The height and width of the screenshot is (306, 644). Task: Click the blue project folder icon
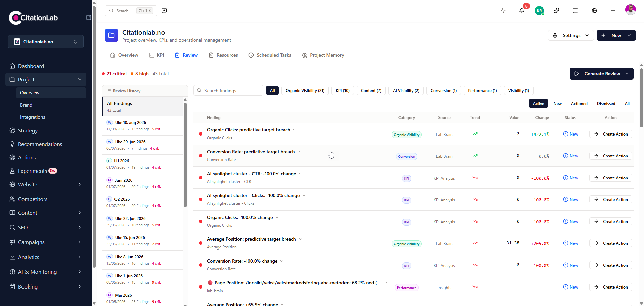point(111,35)
